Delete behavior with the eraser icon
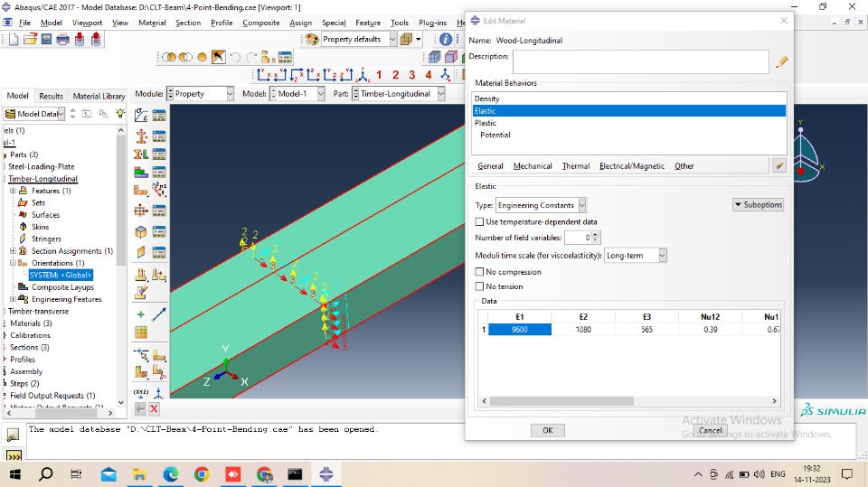Screen dimensions: 868x487 [778, 165]
